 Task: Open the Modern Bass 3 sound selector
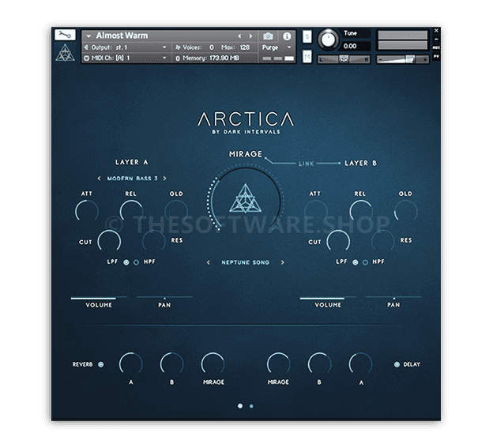[x=132, y=179]
